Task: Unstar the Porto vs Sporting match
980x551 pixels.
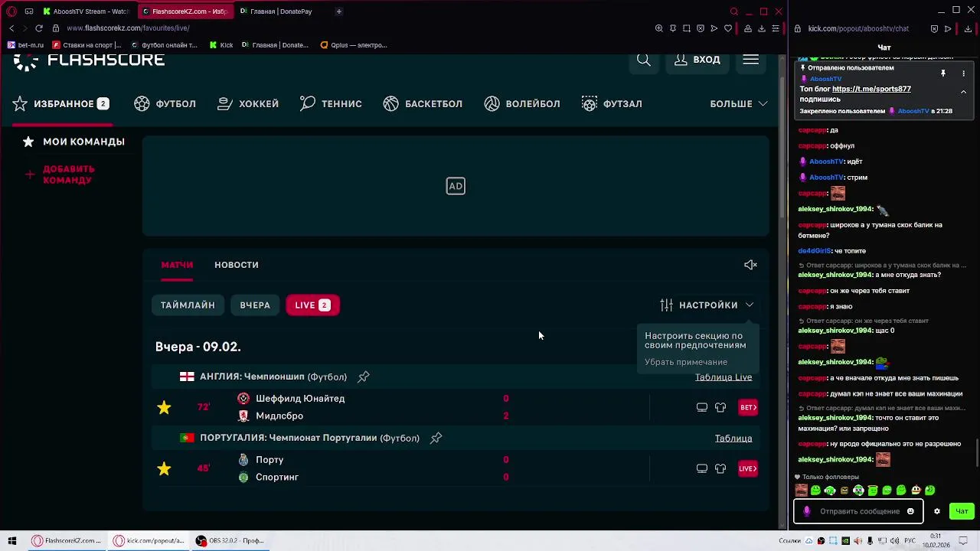Action: point(164,468)
